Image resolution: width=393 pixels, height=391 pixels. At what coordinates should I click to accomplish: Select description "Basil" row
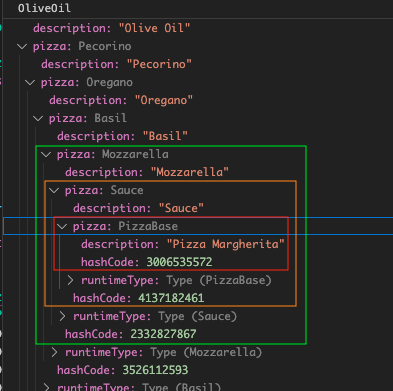(198, 136)
